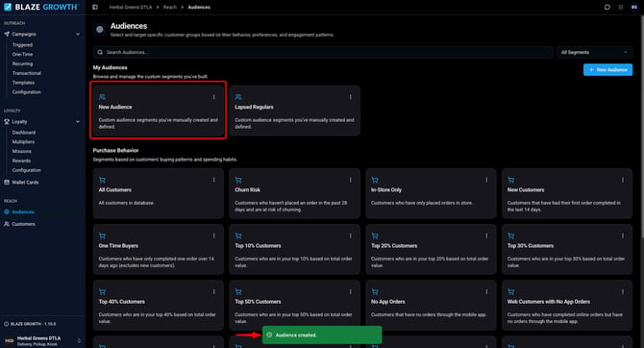The image size is (644, 348).
Task: Open kebab menu on Top 50% Customers card
Action: click(350, 291)
